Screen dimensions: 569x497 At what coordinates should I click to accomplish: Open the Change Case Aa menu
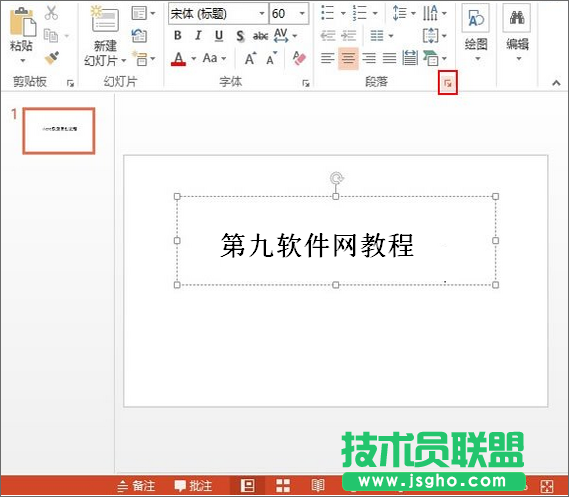tap(214, 58)
